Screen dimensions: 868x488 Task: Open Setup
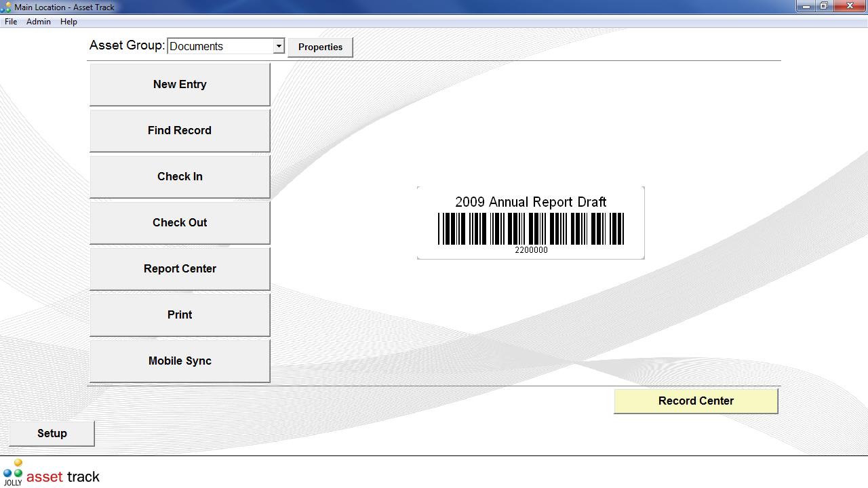52,434
